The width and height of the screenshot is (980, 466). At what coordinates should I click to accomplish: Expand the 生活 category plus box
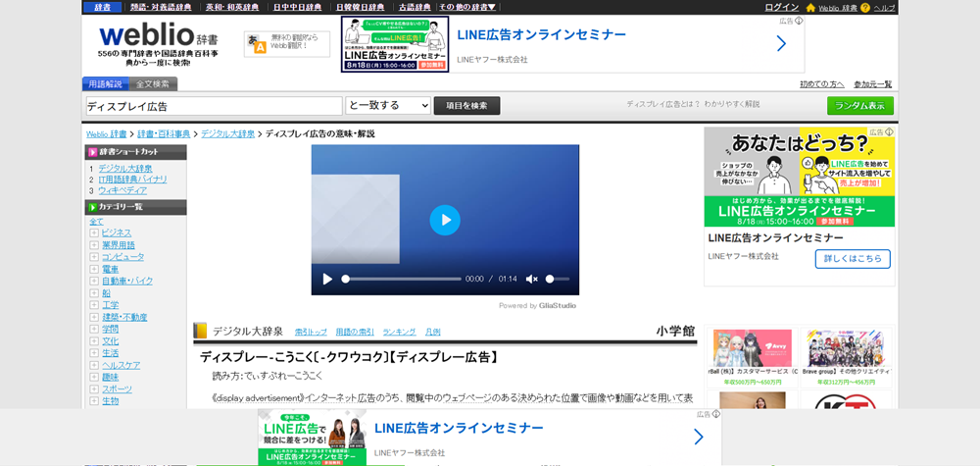tap(94, 353)
